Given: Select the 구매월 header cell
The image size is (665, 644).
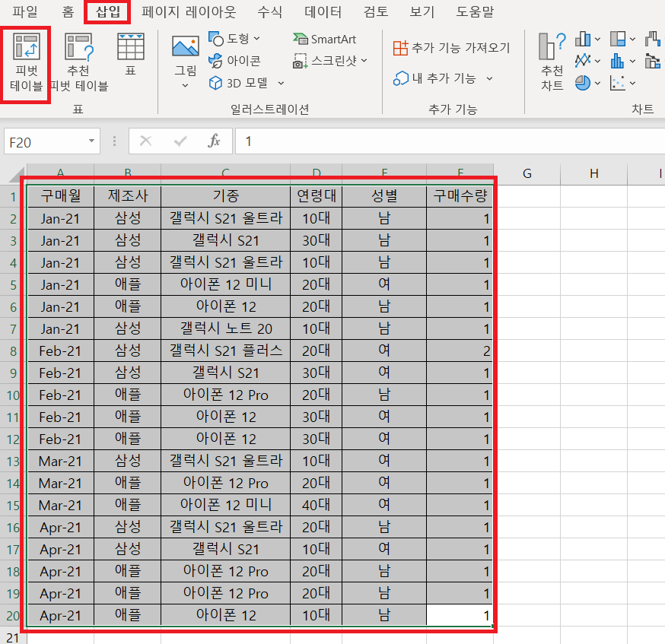Looking at the screenshot, I should tap(61, 195).
